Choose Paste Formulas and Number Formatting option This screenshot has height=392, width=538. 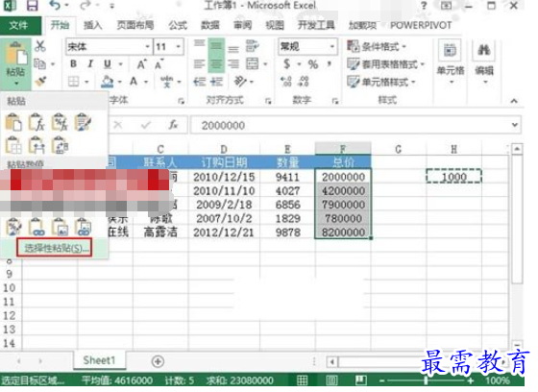pyautogui.click(x=60, y=122)
